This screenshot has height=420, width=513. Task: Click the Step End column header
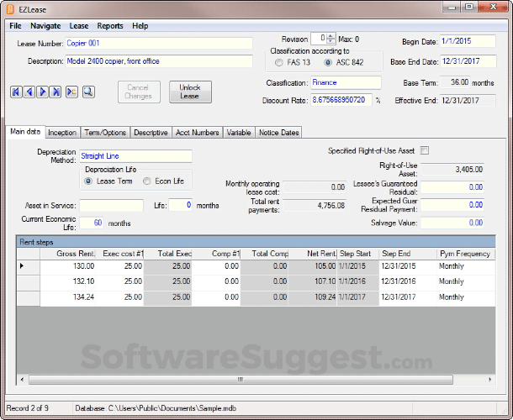point(408,254)
